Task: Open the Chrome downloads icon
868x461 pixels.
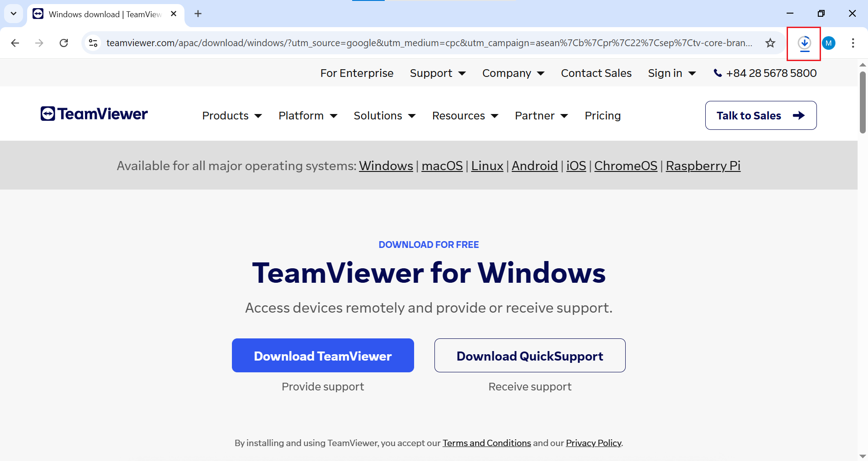Action: [x=804, y=43]
